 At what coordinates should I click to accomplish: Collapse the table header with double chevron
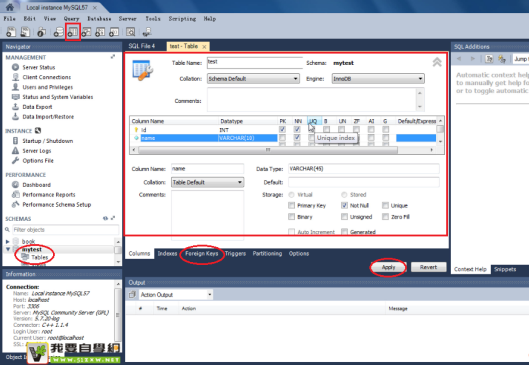click(437, 62)
